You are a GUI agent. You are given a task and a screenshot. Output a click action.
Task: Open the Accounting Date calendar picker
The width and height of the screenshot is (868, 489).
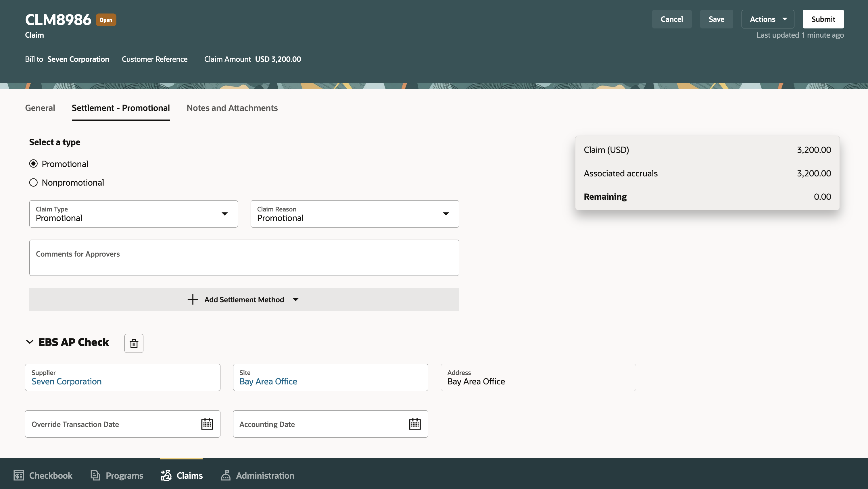coord(415,424)
